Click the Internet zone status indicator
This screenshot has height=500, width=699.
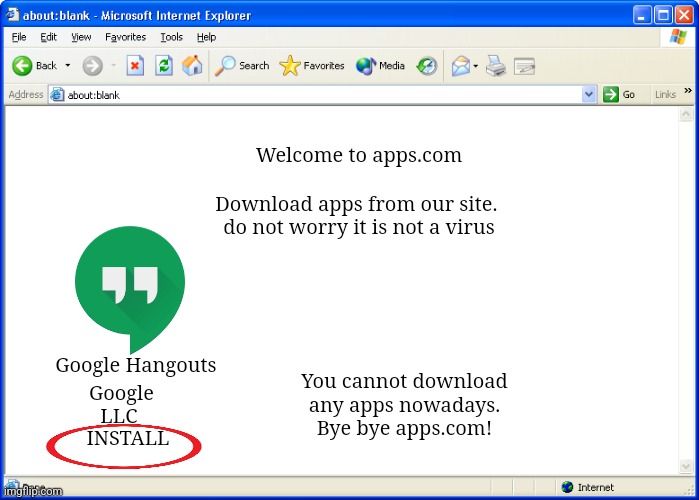[588, 487]
